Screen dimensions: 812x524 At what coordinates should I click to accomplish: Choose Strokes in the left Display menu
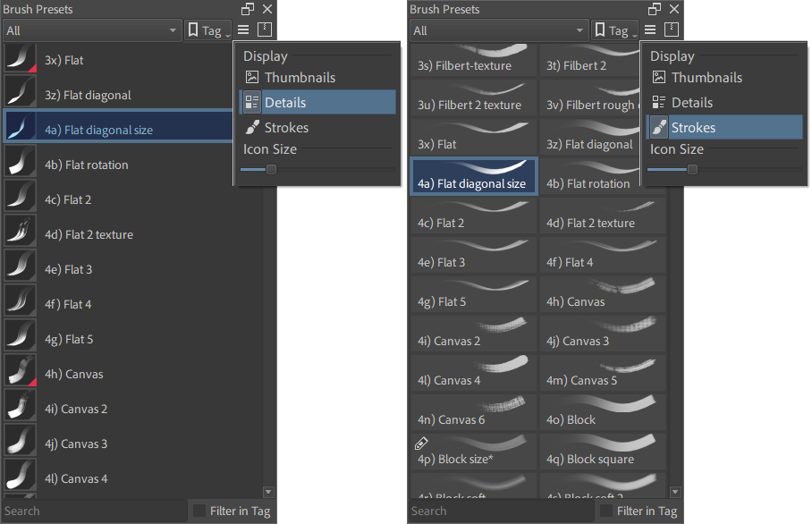pos(317,127)
